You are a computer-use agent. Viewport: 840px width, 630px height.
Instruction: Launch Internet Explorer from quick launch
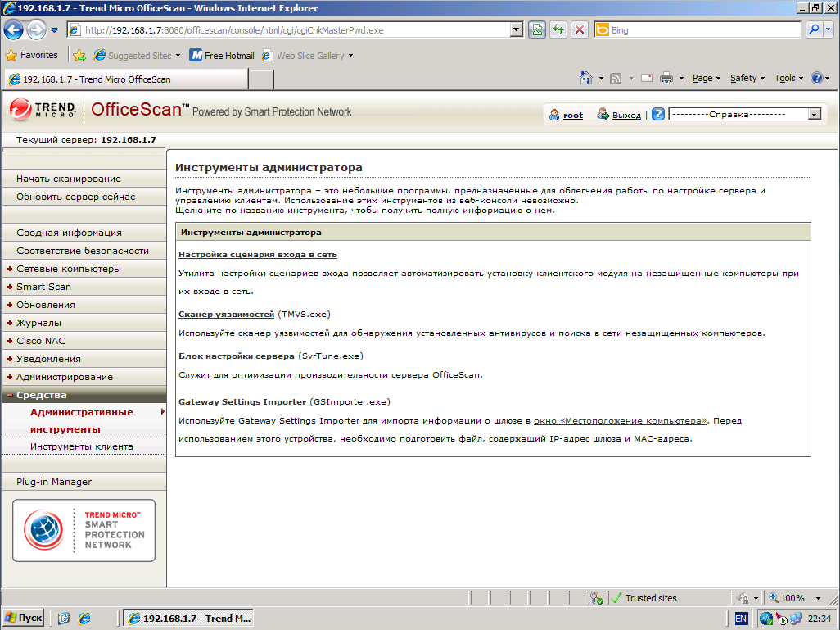[84, 619]
